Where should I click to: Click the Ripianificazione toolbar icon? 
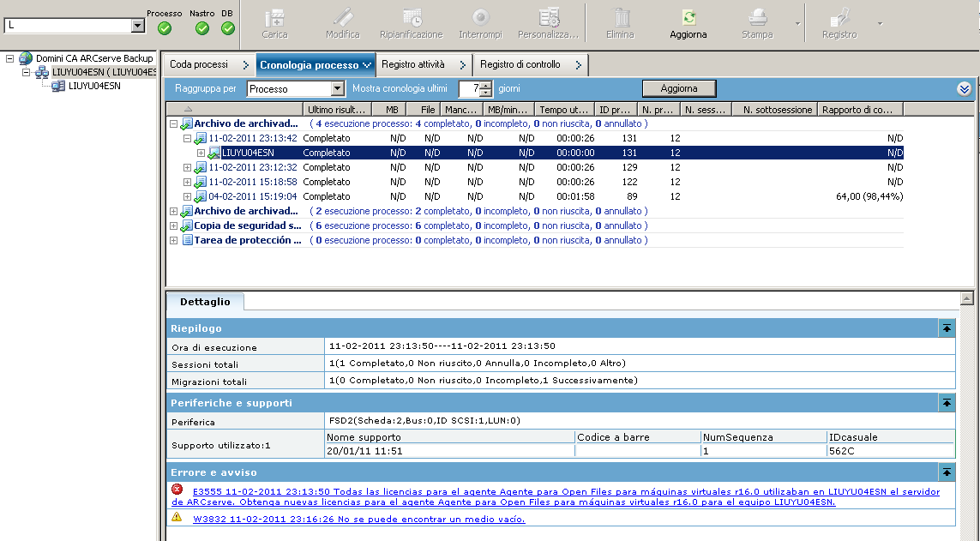412,18
